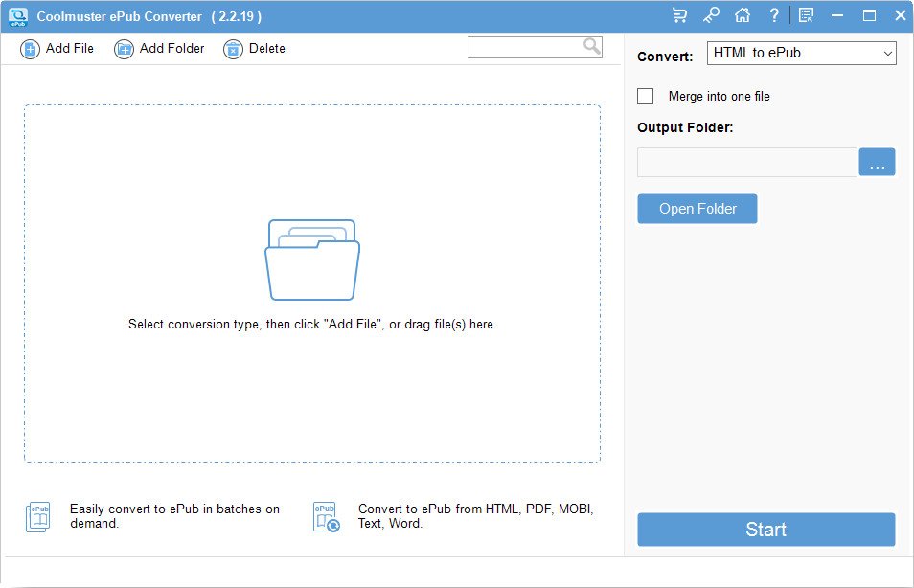Click the large folder icon in drop area
This screenshot has width=914, height=588.
pyautogui.click(x=312, y=260)
